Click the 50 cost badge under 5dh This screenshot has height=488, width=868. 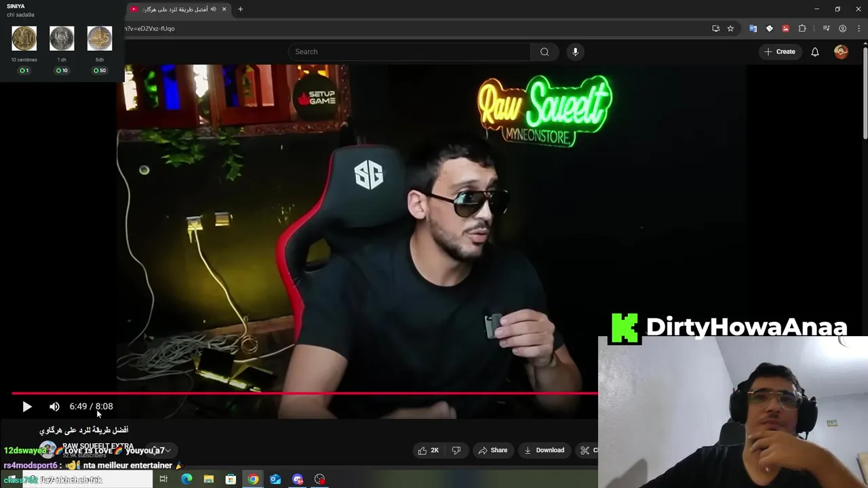coord(100,70)
